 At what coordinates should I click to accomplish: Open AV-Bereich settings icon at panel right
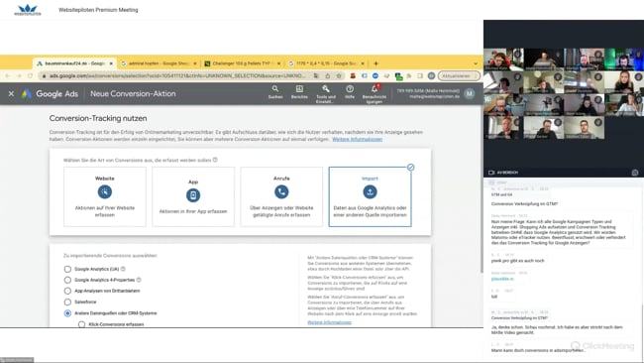click(x=635, y=173)
